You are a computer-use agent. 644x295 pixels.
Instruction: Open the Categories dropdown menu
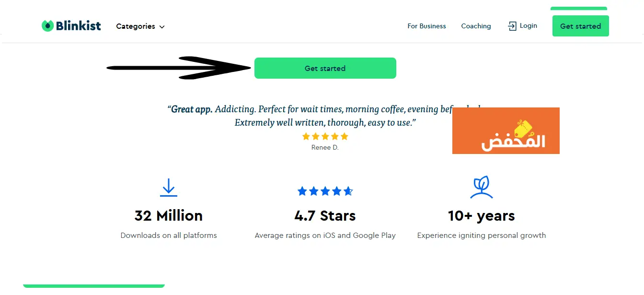140,26
